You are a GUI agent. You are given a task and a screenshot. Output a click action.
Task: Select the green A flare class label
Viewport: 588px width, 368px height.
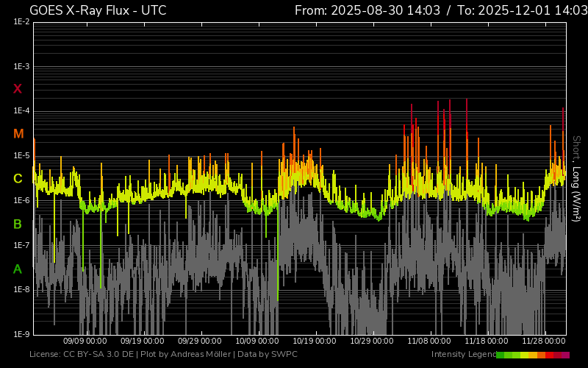pos(18,269)
